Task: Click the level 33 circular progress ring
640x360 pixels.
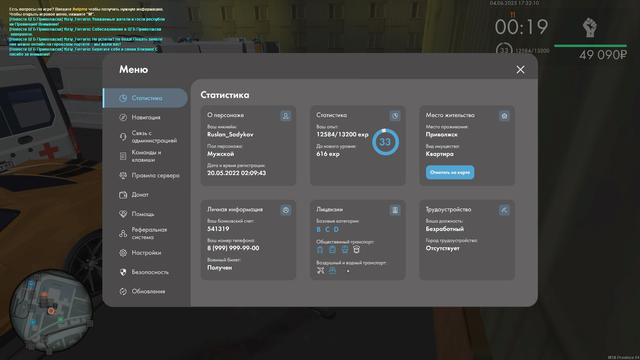Action: [x=385, y=142]
